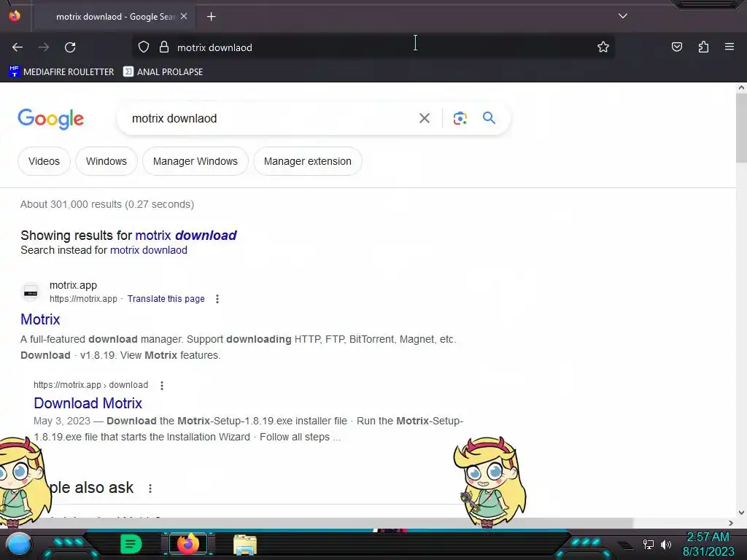Image resolution: width=747 pixels, height=560 pixels.
Task: Clear the Google search query
Action: [x=424, y=119]
